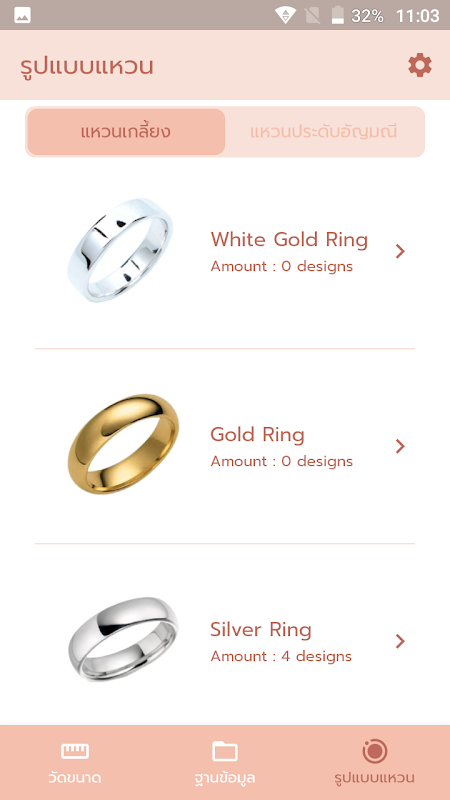Tap the no-SIM icon in status bar
This screenshot has width=450, height=800.
pos(312,15)
